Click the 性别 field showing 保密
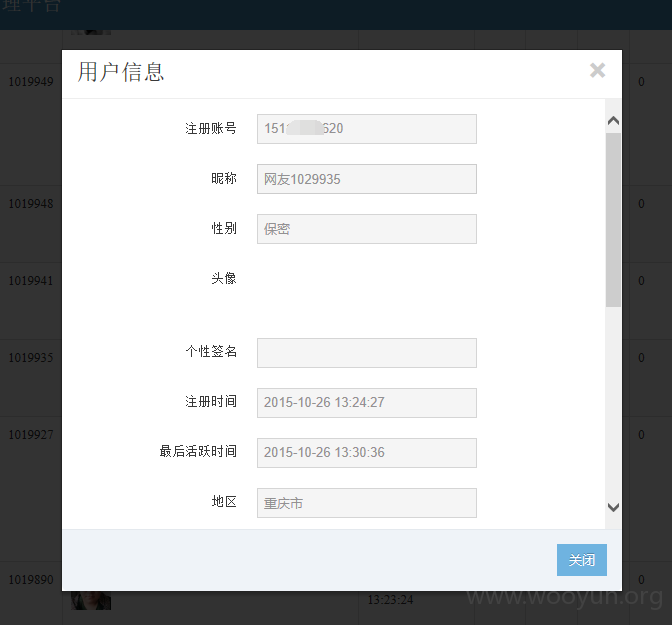672x625 pixels. pyautogui.click(x=367, y=229)
